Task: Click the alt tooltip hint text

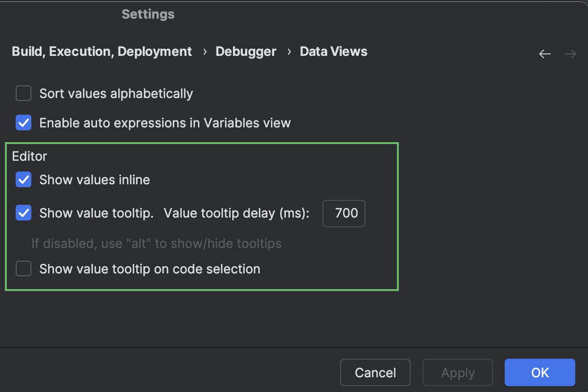Action: 157,244
